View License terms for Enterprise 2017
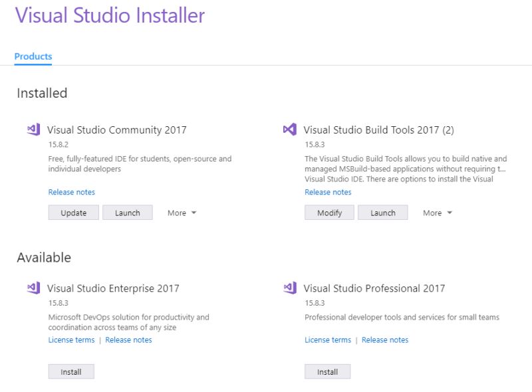The image size is (532, 392). 70,340
